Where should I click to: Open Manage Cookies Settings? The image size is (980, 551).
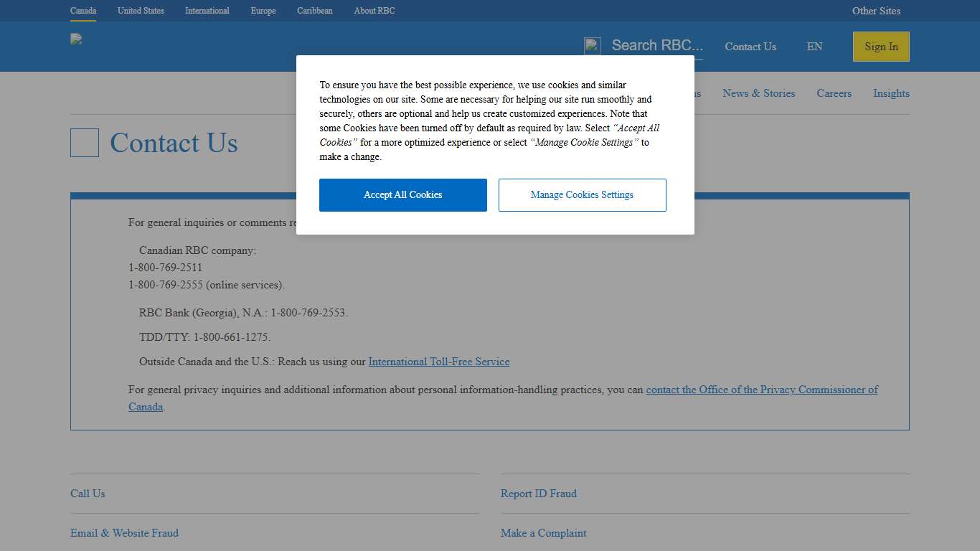[x=582, y=195]
